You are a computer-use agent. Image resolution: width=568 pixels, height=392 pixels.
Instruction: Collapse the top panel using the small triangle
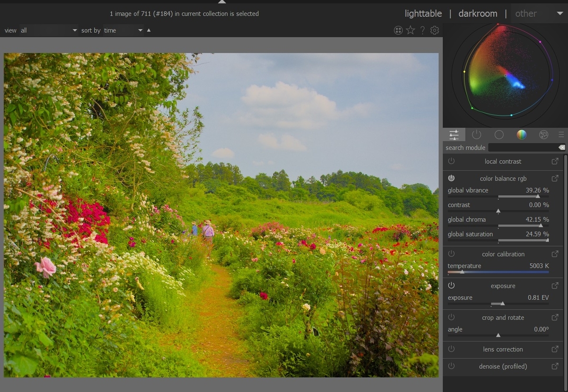click(222, 1)
